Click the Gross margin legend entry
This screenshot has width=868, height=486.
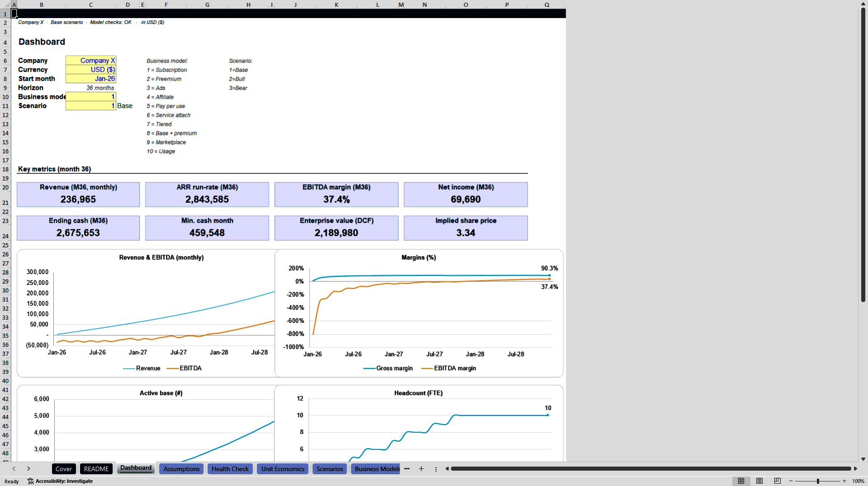(388, 368)
